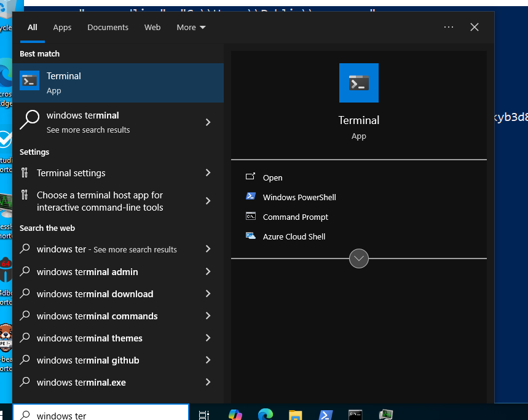The image size is (528, 420).
Task: Open Copilot from the taskbar
Action: 235,415
